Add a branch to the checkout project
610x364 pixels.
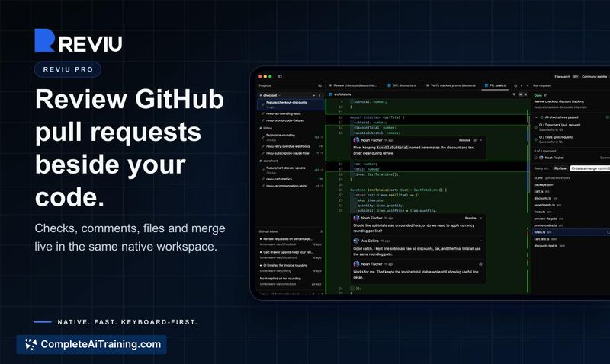(314, 95)
